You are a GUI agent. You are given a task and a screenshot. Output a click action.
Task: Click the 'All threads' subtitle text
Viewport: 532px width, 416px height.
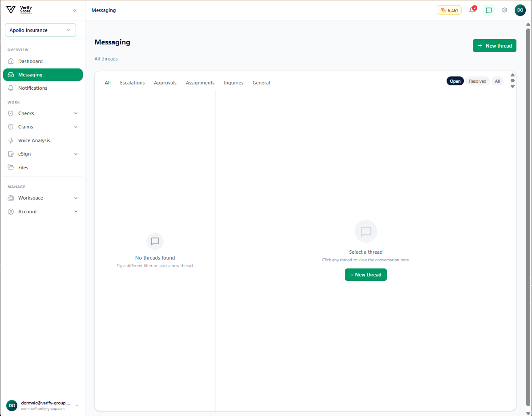106,59
